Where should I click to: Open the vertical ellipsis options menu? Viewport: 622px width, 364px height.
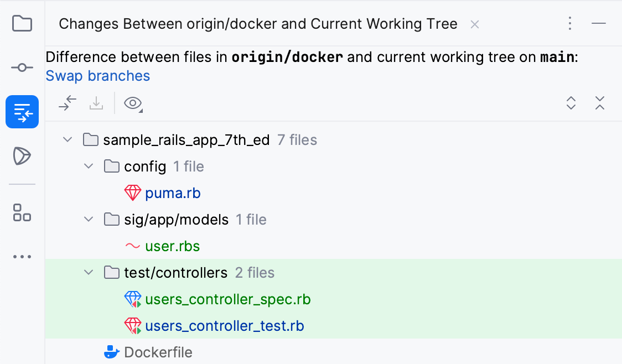pos(570,24)
